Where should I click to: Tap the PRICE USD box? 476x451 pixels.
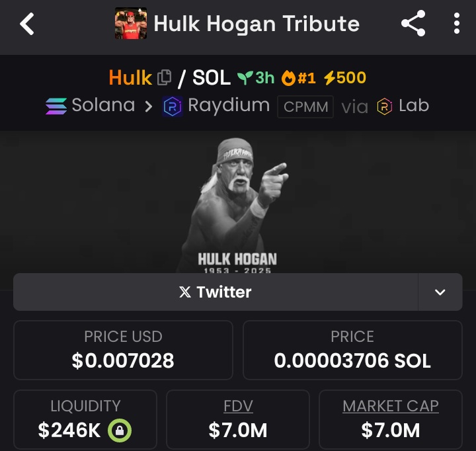(x=123, y=350)
